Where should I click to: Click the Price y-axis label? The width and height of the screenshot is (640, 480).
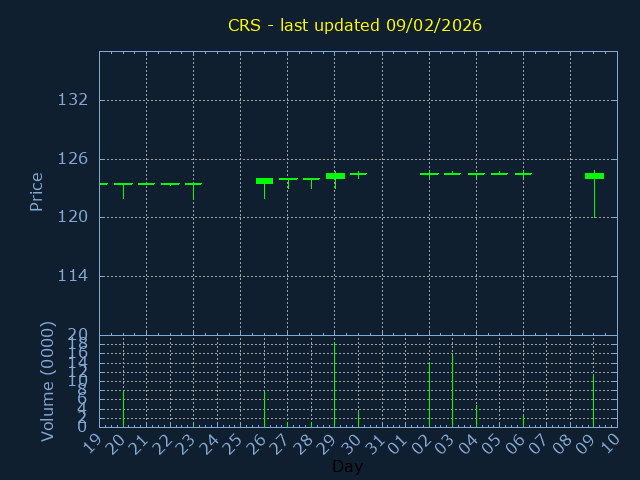pyautogui.click(x=37, y=191)
